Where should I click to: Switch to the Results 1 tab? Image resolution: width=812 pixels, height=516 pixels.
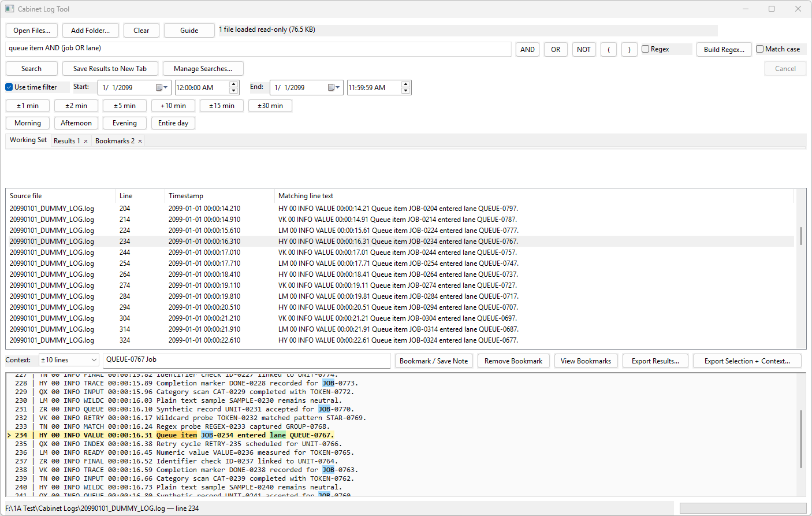[x=67, y=141]
